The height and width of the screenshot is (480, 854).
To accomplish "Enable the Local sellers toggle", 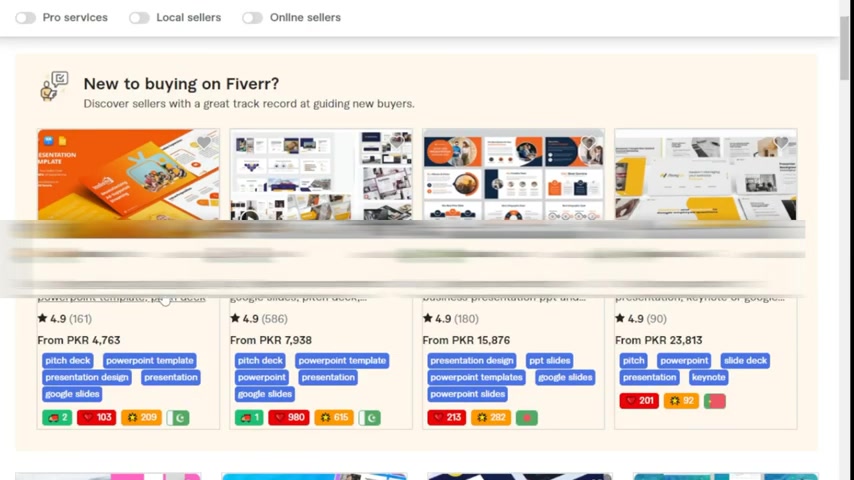I will [x=139, y=18].
